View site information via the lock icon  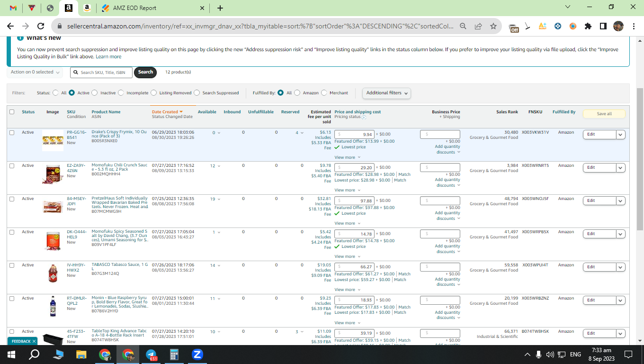point(60,27)
